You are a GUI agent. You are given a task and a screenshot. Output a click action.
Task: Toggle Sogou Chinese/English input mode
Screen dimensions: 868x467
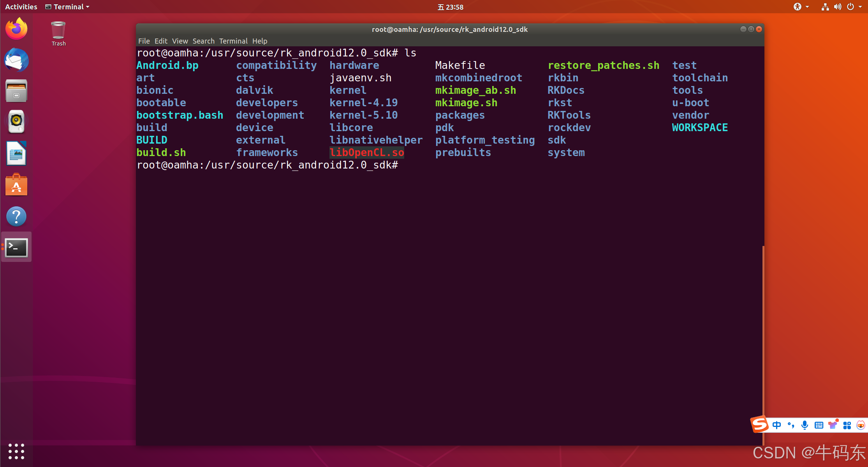coord(776,425)
